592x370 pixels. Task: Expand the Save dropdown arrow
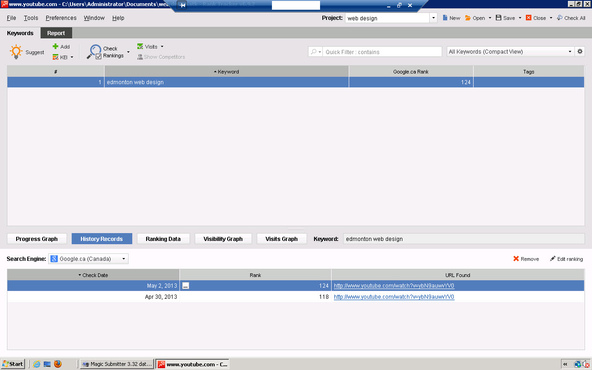520,18
